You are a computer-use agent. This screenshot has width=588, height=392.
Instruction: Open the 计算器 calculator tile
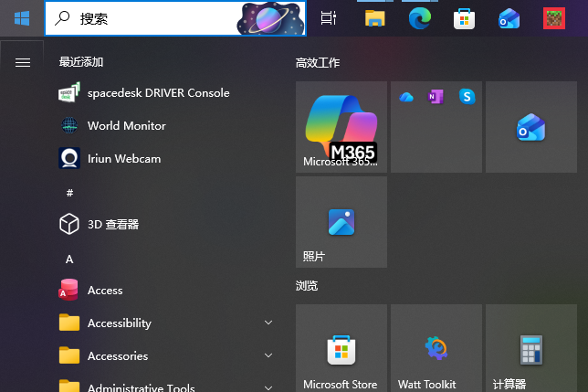pos(531,350)
